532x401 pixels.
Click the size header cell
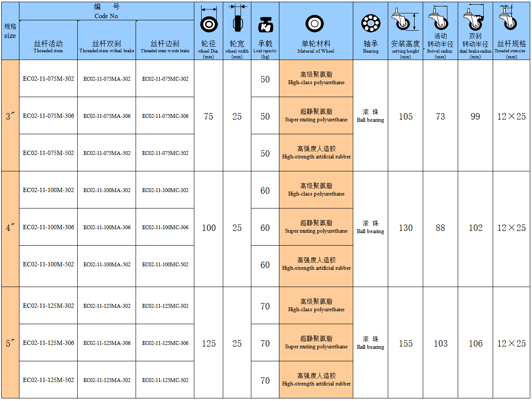click(10, 31)
